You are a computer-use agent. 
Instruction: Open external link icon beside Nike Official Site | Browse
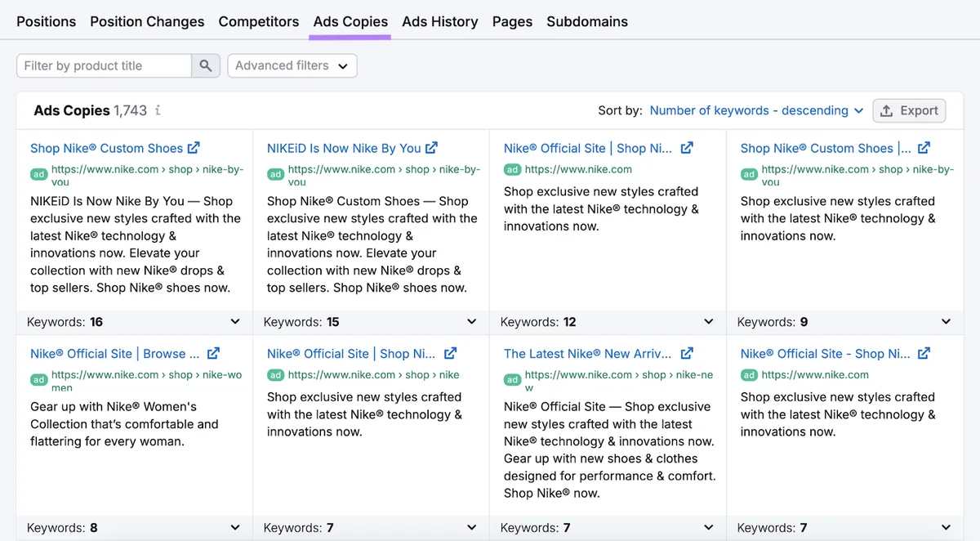tap(213, 354)
